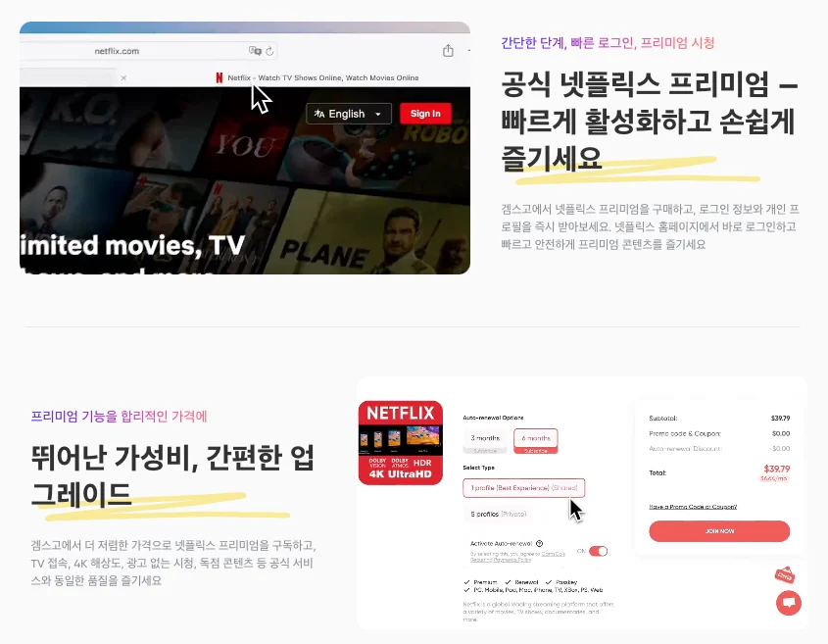Click the floating coupon tag icon
This screenshot has width=828, height=644.
tap(785, 574)
